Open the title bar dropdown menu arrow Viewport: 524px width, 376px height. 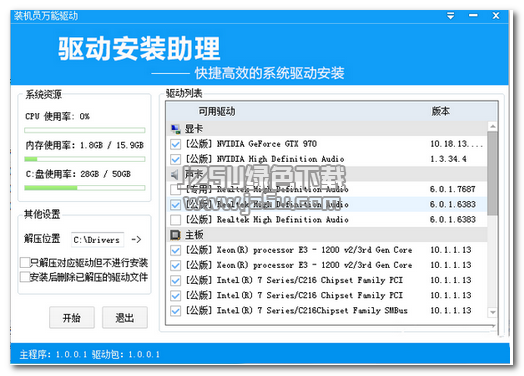click(450, 16)
